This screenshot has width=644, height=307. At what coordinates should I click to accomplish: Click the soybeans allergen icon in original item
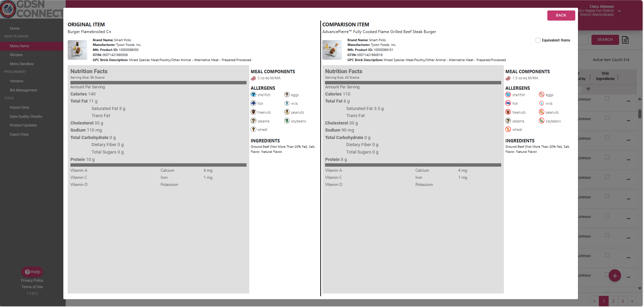coord(287,121)
